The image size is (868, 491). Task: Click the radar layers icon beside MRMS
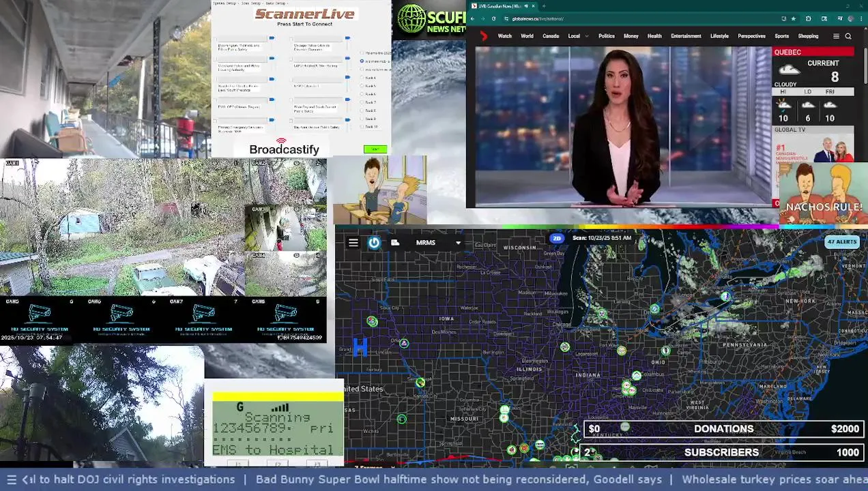coord(395,243)
